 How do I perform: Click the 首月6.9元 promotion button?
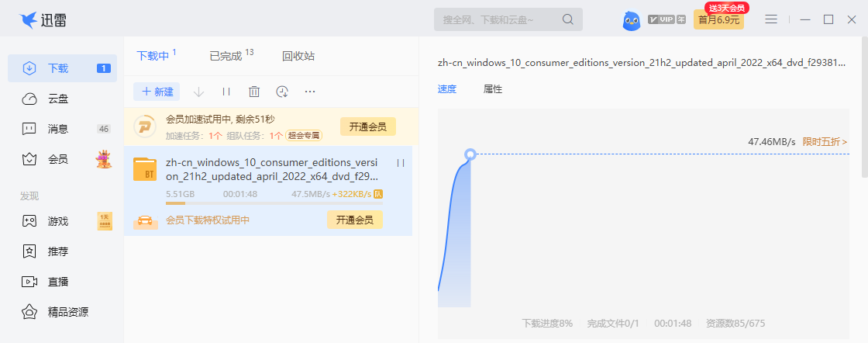tap(718, 20)
